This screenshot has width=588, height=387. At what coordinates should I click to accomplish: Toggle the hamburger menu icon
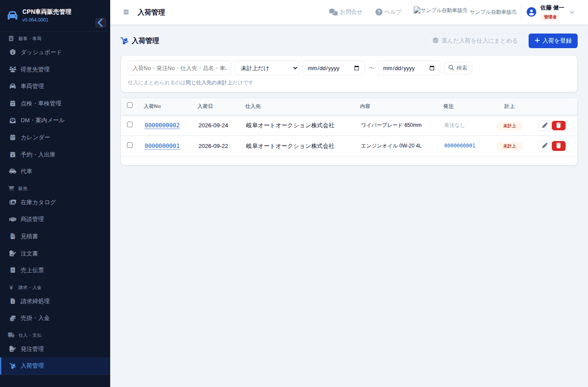126,12
